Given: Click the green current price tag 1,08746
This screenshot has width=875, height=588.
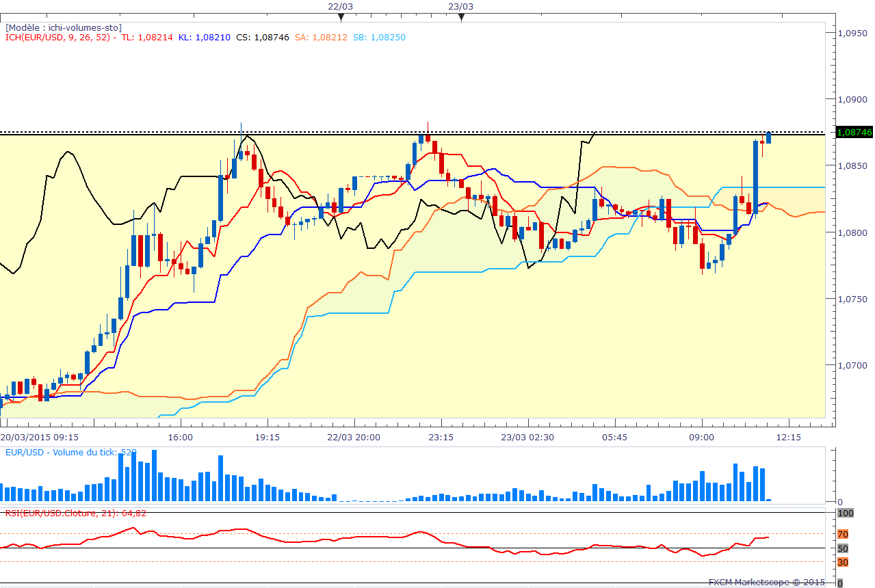Looking at the screenshot, I should click(855, 132).
